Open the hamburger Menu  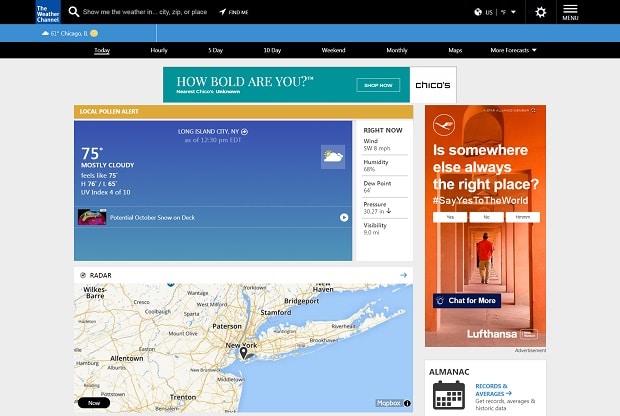(x=570, y=12)
